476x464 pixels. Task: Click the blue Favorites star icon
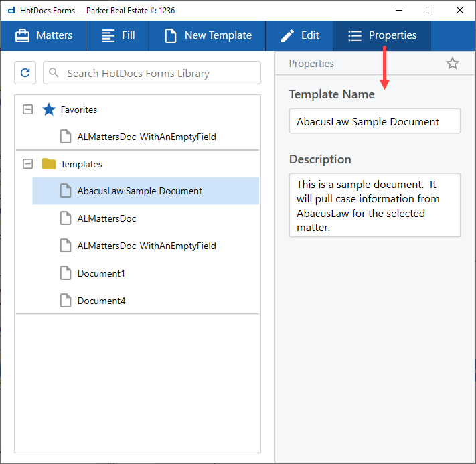click(x=49, y=109)
